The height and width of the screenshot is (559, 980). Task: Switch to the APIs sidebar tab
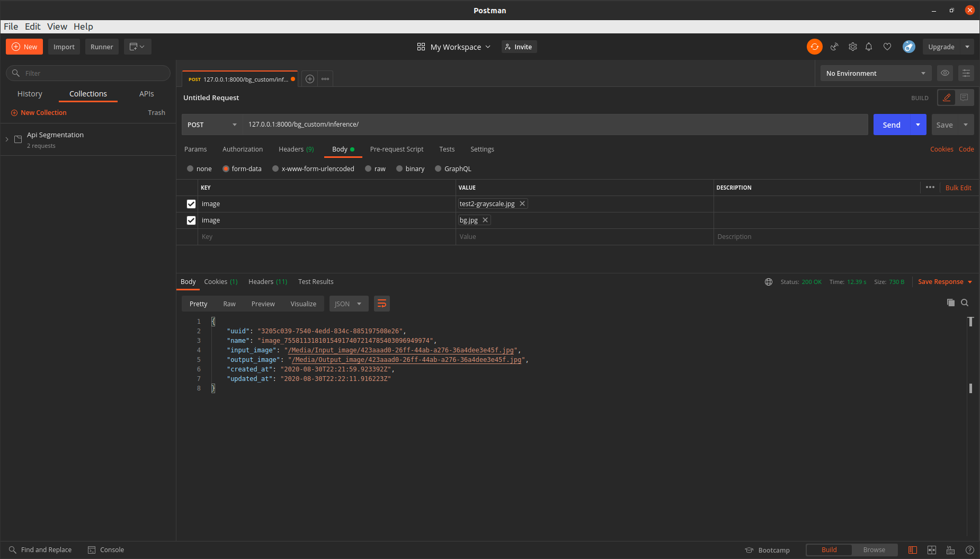(x=147, y=94)
